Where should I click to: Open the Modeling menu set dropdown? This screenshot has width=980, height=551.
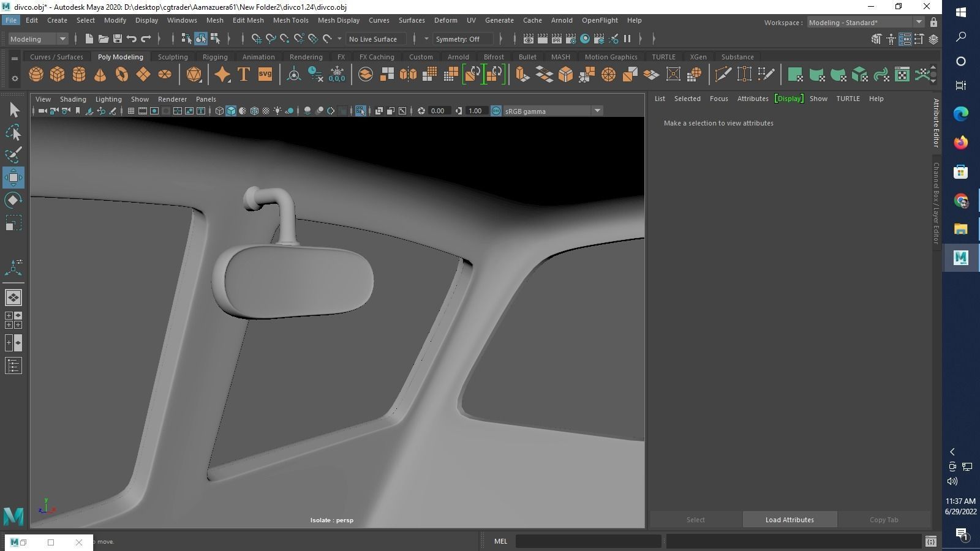pyautogui.click(x=38, y=39)
